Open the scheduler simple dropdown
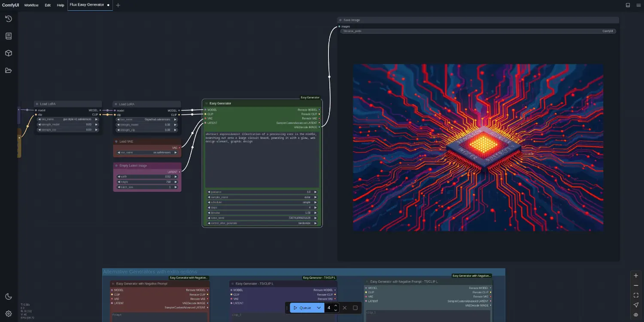 pyautogui.click(x=262, y=202)
